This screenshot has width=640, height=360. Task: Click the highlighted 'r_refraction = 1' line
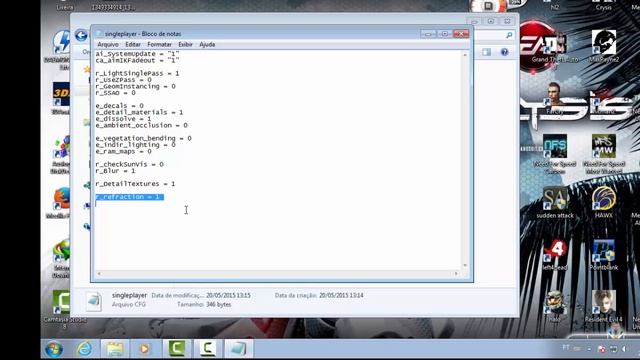point(129,197)
